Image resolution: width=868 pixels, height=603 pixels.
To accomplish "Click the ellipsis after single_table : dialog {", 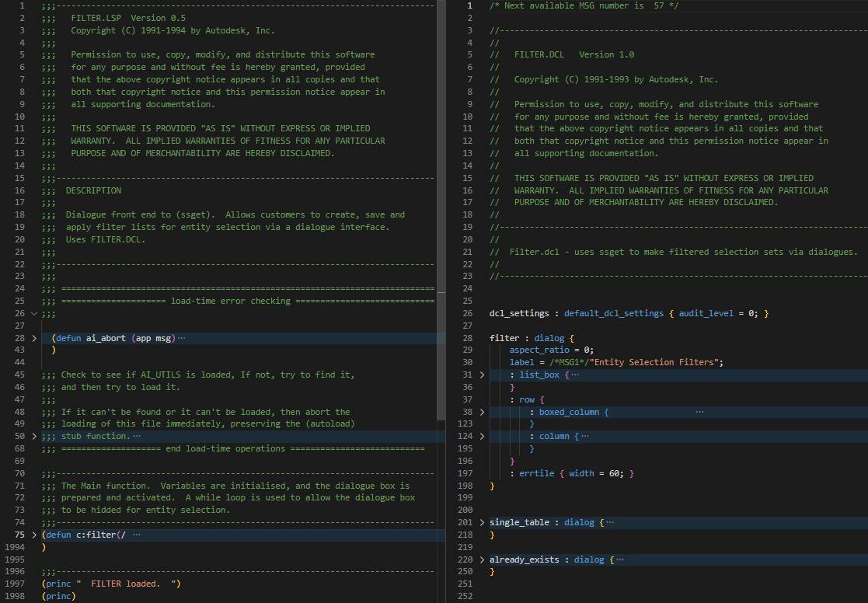I will click(x=610, y=522).
